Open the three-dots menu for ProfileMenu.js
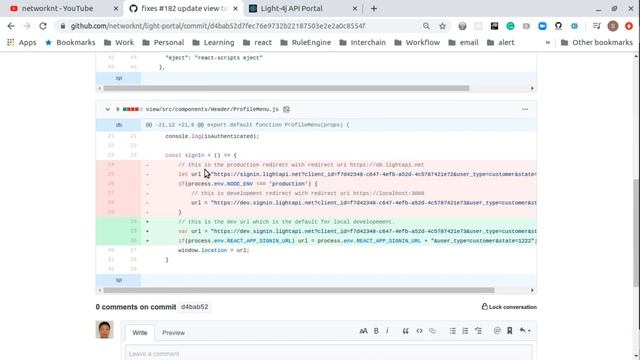 525,109
